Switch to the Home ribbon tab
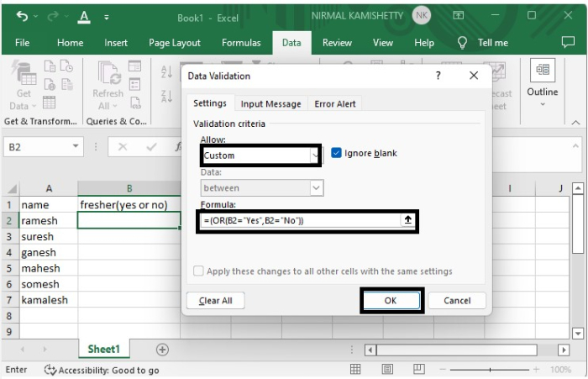This screenshot has height=379, width=588. pyautogui.click(x=70, y=43)
